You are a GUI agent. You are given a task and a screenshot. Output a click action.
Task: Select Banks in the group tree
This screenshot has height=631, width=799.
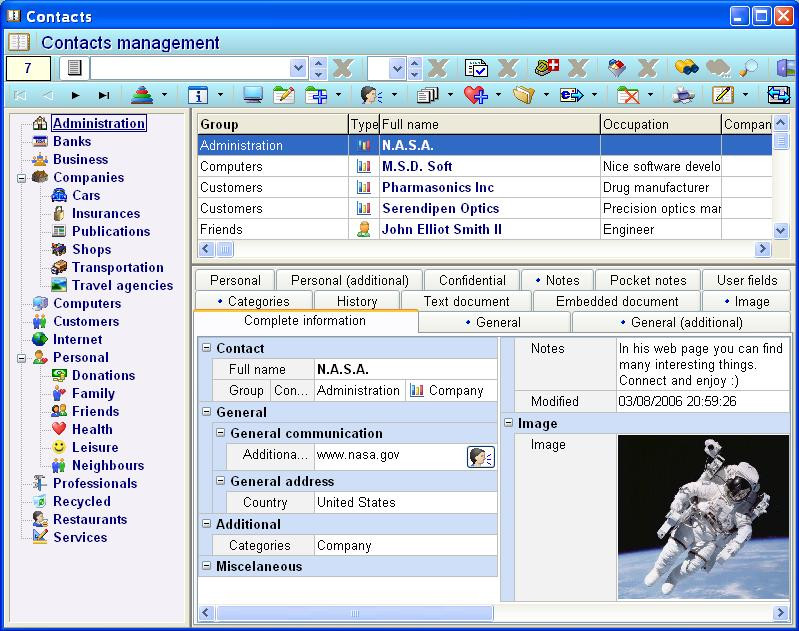click(x=72, y=141)
